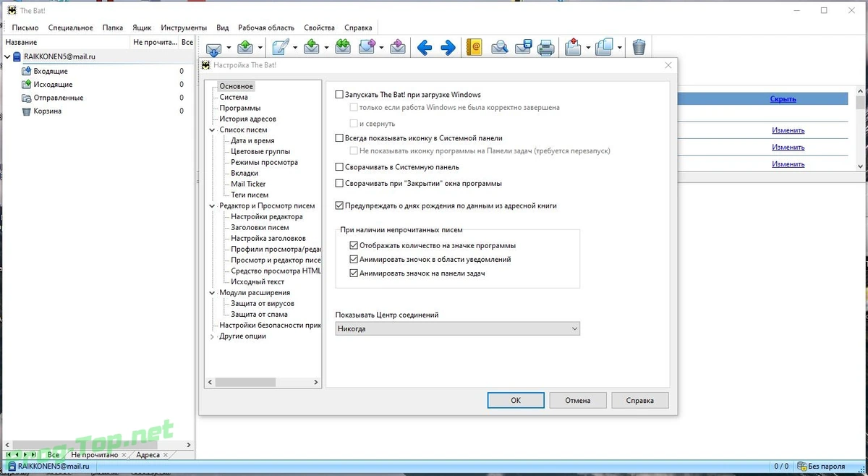Viewport: 868px width, 476px height.
Task: Toggle Сворачивать в Системную панель checkbox
Action: click(339, 167)
